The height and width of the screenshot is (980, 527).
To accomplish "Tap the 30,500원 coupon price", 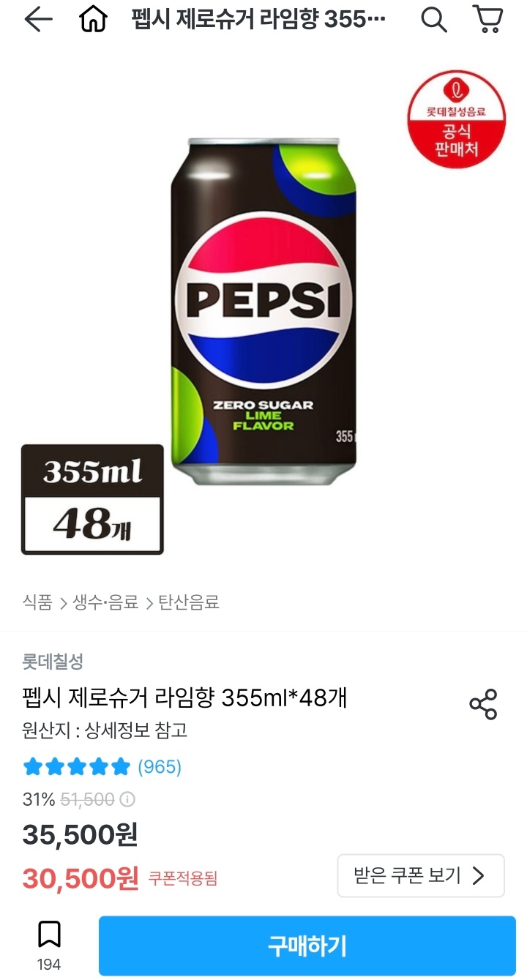I will (81, 878).
